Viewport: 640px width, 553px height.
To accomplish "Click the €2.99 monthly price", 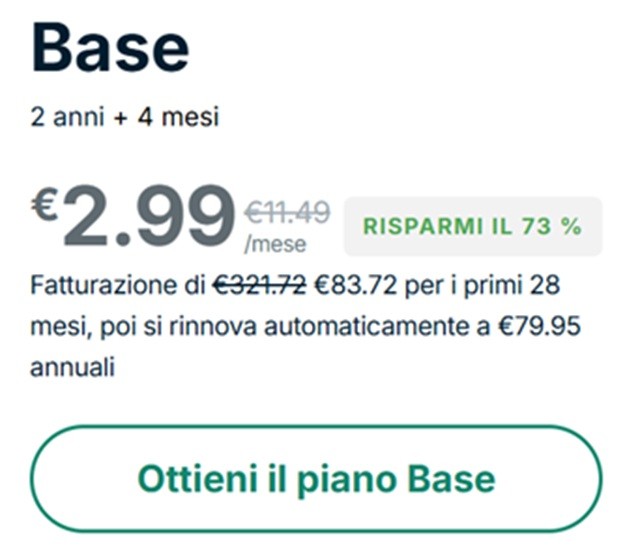I will click(147, 216).
